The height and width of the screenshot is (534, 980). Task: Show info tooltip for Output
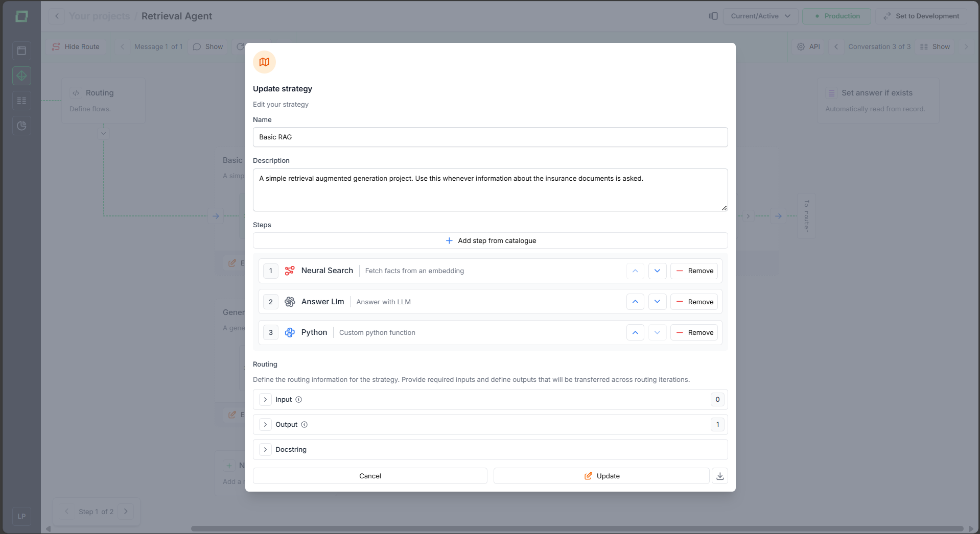click(x=305, y=425)
